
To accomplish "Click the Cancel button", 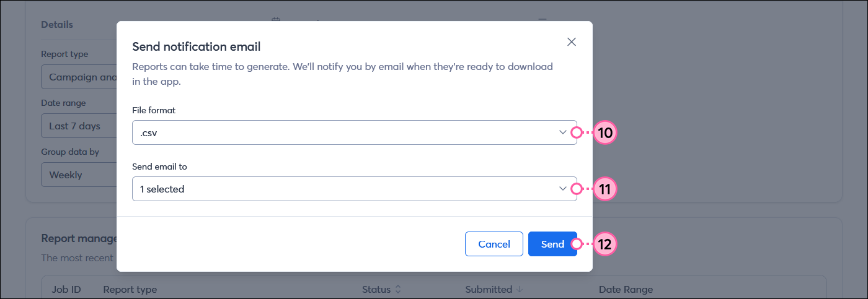I will pos(494,244).
